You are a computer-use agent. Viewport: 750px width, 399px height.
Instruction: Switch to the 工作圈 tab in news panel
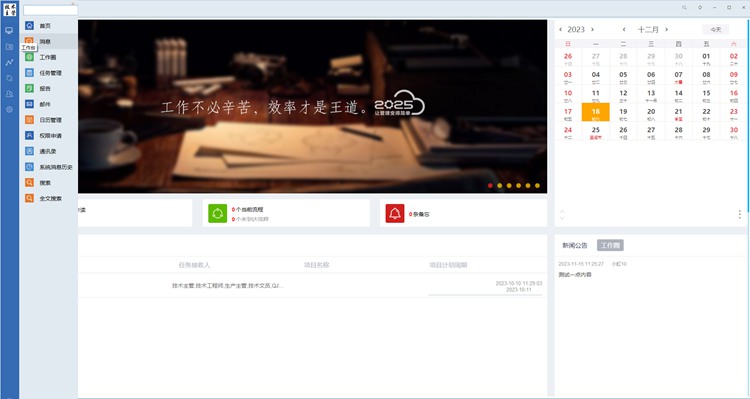(610, 245)
